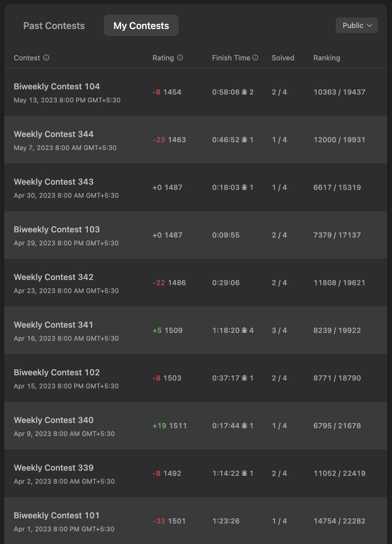Viewport: 392px width, 544px height.
Task: Open Biweekly Contest 101 entry
Action: click(x=57, y=515)
